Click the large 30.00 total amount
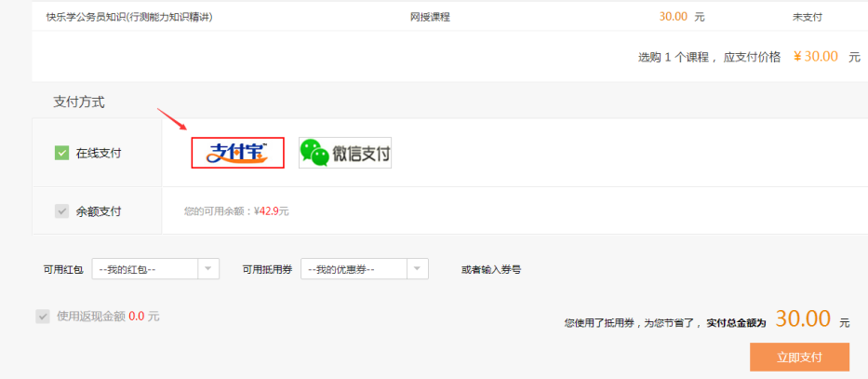Screen dimensions: 868x379 tap(803, 318)
